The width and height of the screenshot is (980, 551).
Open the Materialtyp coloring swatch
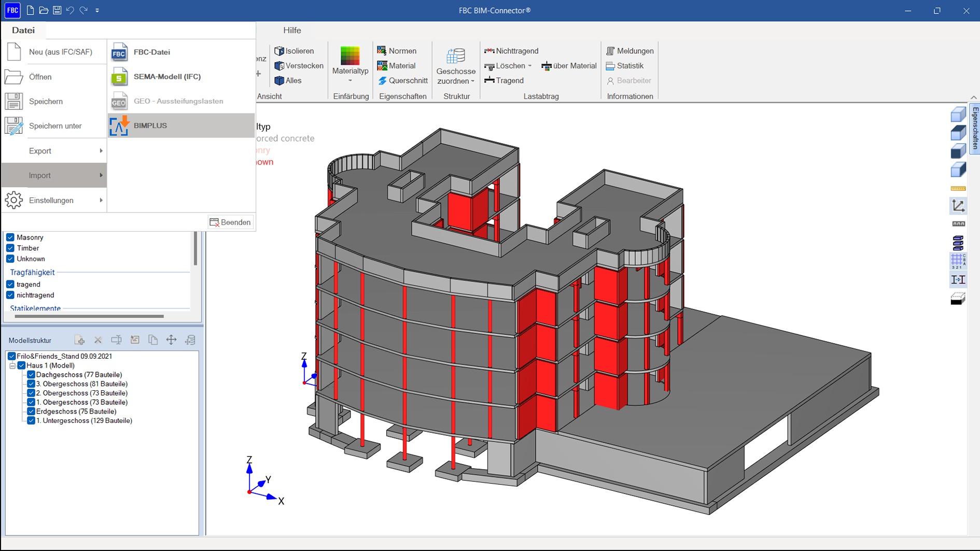coord(350,56)
